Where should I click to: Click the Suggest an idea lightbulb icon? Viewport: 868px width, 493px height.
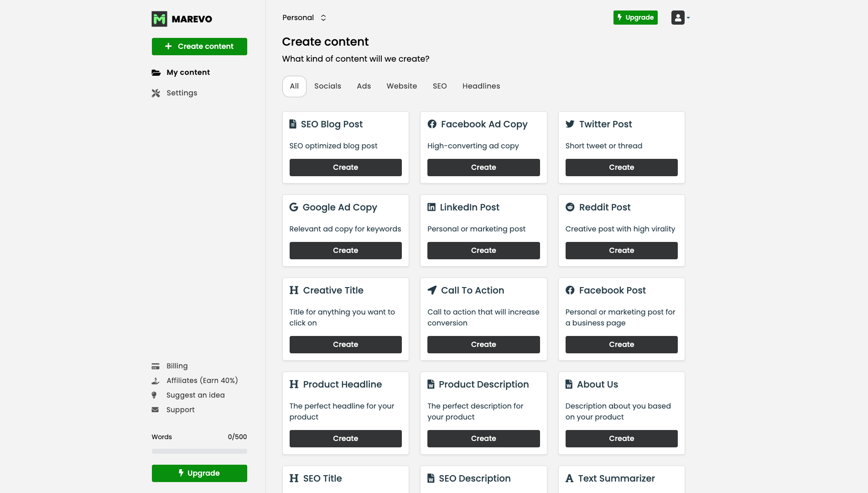click(154, 395)
